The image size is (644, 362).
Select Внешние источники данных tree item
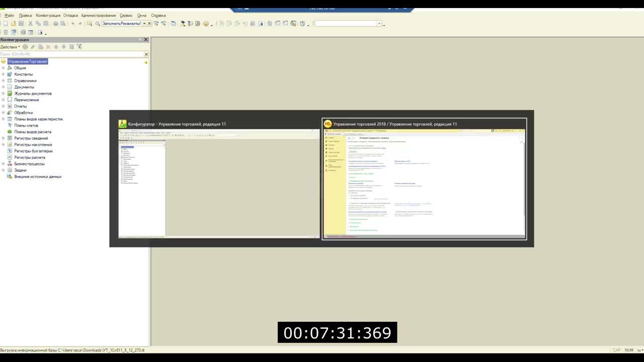coord(38,176)
